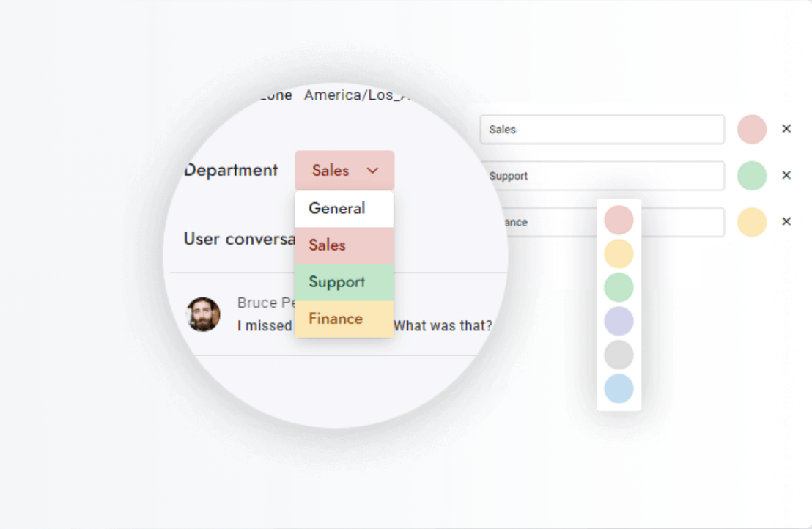
Task: Select Finance in the department list
Action: (x=344, y=319)
